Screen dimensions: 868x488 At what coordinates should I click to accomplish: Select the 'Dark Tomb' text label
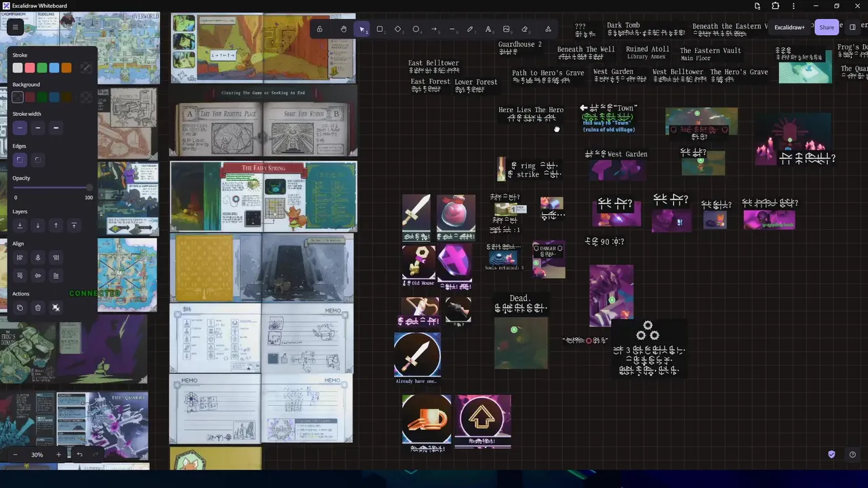coord(623,25)
